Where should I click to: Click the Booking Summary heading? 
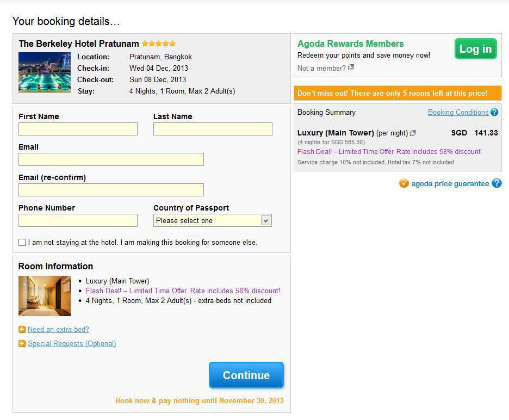326,112
